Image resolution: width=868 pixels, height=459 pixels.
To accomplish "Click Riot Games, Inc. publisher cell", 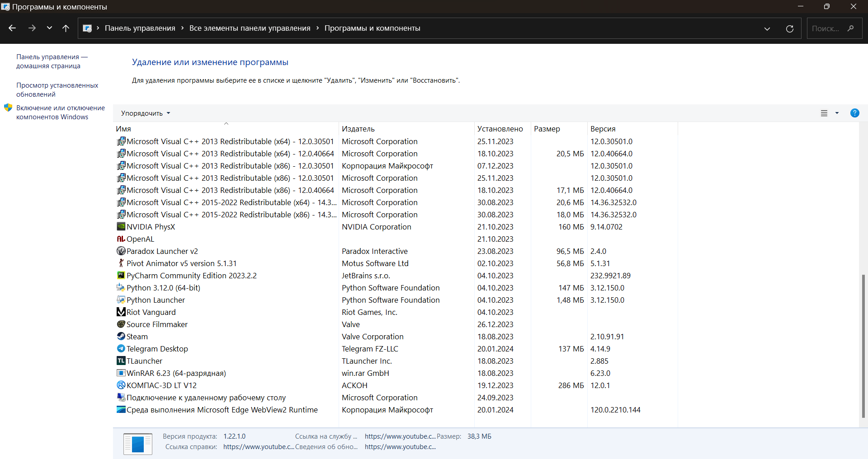I will (x=369, y=312).
